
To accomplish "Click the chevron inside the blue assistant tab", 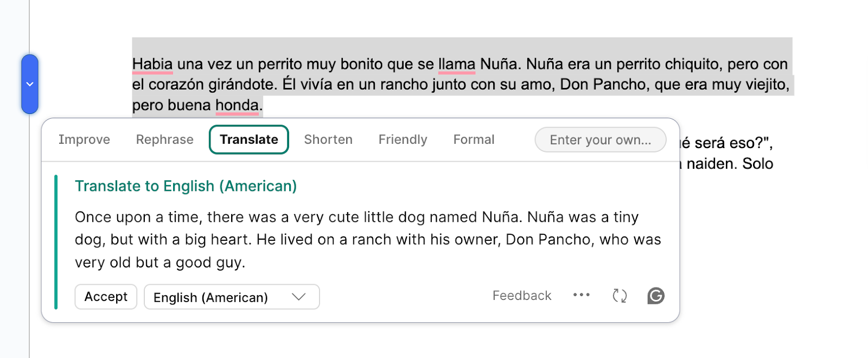I will pos(30,85).
